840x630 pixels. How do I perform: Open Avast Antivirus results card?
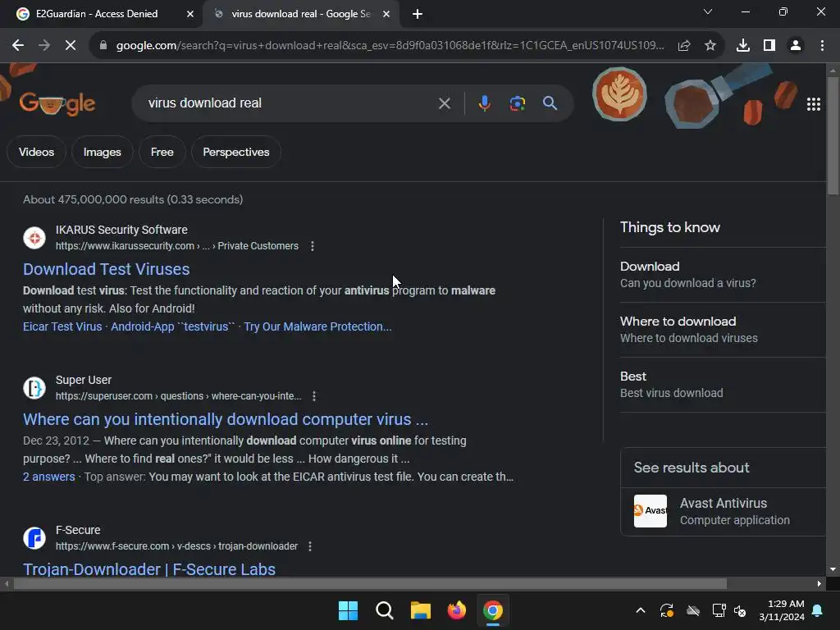click(723, 512)
